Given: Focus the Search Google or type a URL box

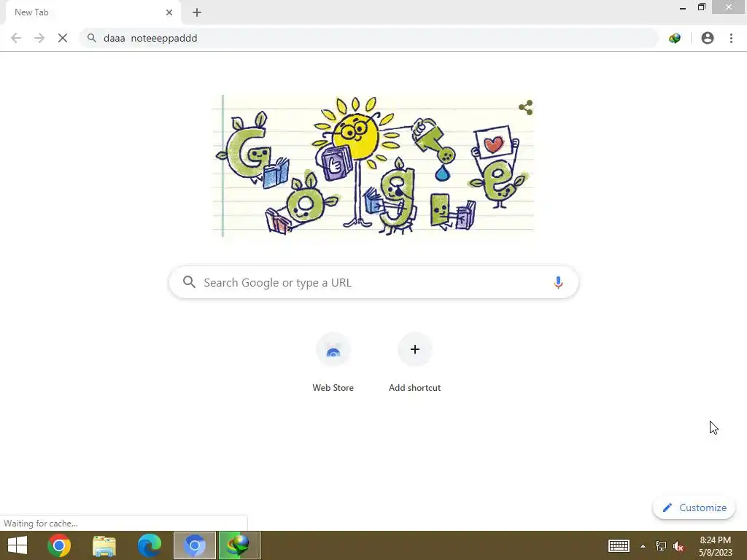Looking at the screenshot, I should (x=373, y=282).
